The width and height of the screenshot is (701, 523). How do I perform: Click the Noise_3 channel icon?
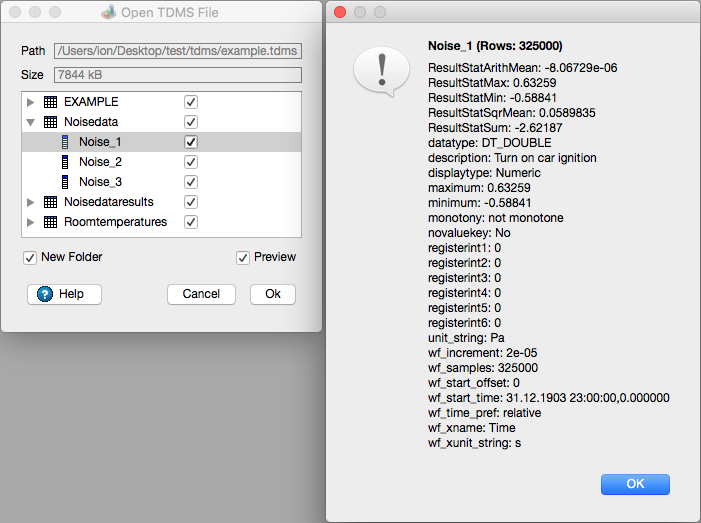[66, 182]
